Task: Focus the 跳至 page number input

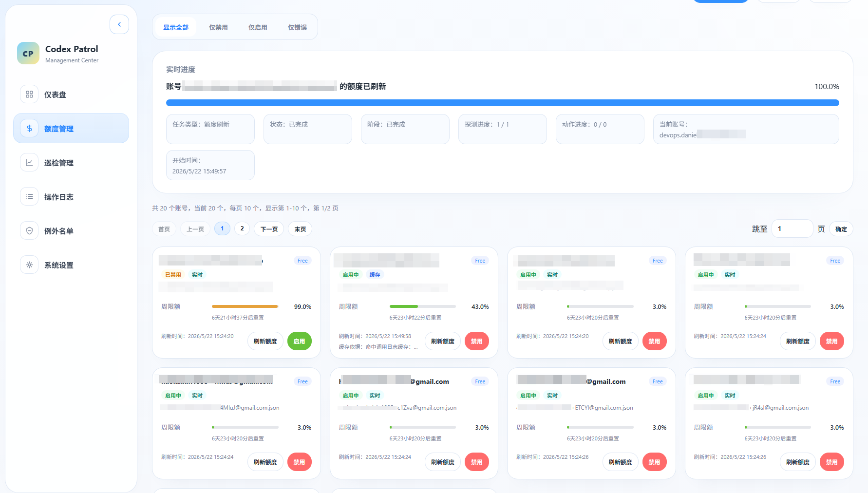Action: pos(792,228)
